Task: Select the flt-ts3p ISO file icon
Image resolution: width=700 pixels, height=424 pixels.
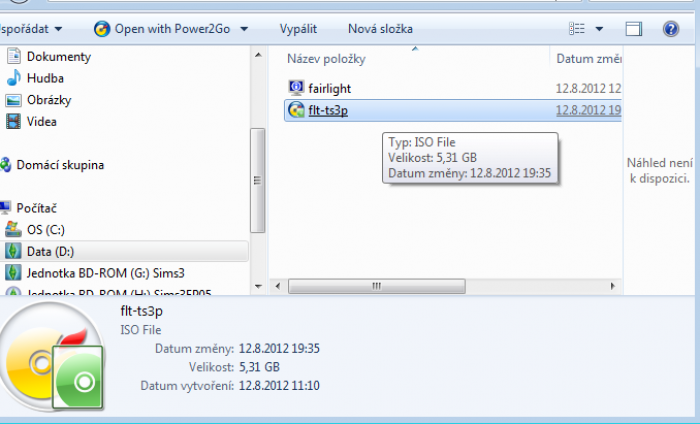Action: click(x=296, y=110)
